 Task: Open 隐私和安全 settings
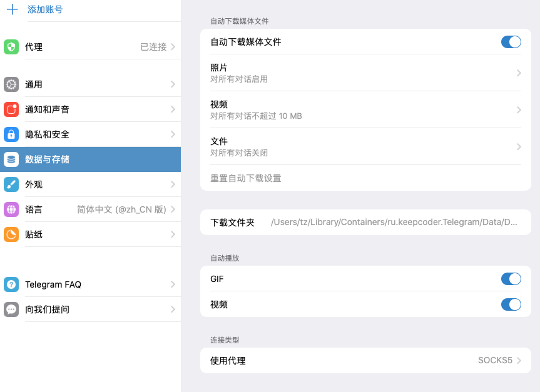click(90, 134)
